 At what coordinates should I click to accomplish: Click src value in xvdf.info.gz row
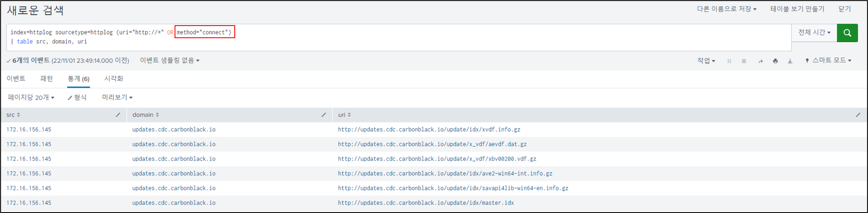click(x=29, y=130)
